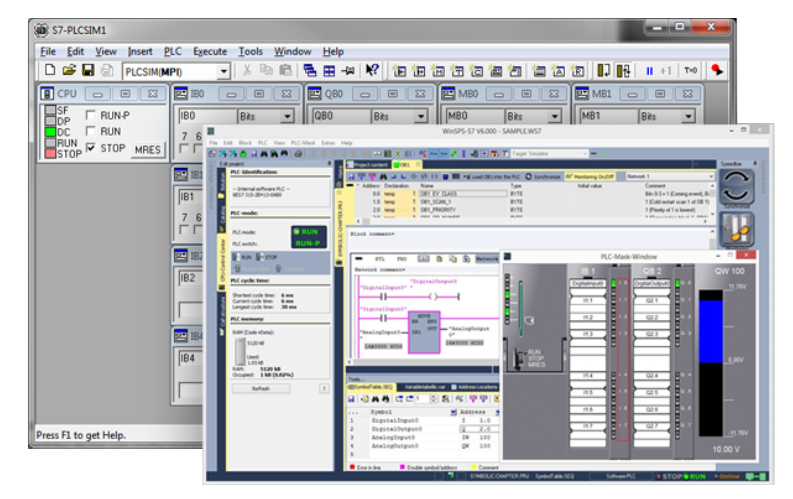This screenshot has width=793, height=499.
Task: Enable the RUN-P checkbox in CPU panel
Action: pyautogui.click(x=91, y=116)
